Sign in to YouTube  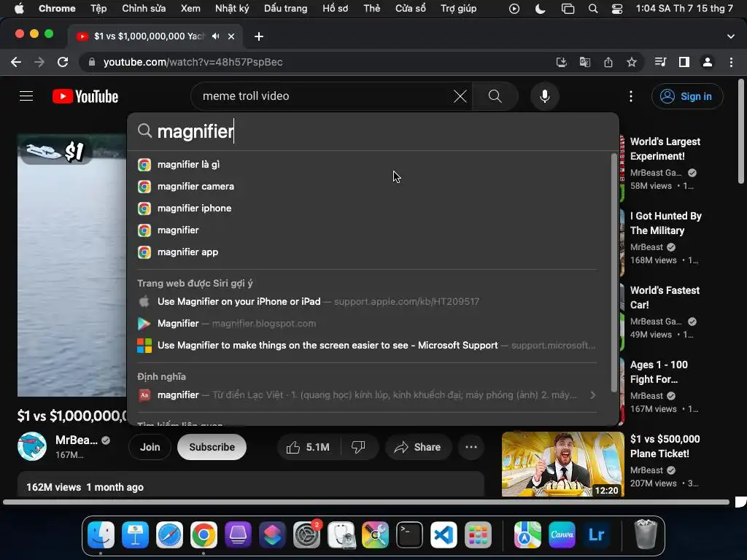[x=687, y=96]
